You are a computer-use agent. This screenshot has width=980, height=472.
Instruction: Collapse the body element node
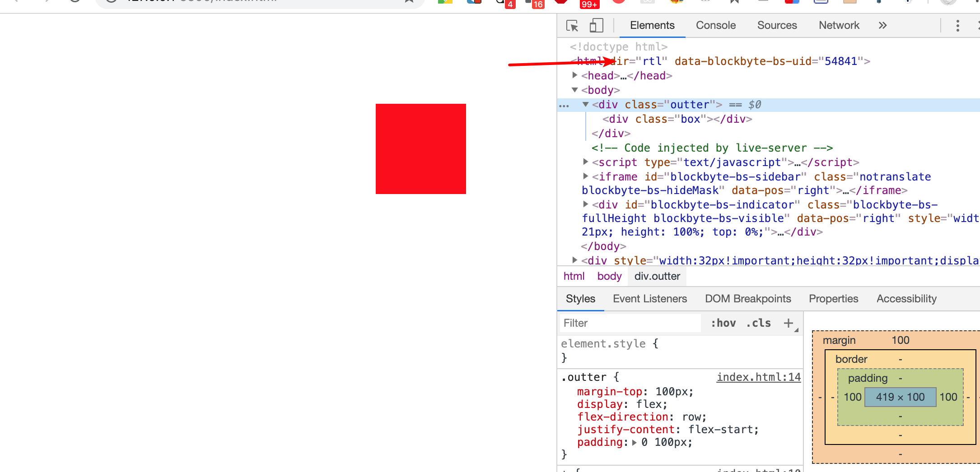574,90
